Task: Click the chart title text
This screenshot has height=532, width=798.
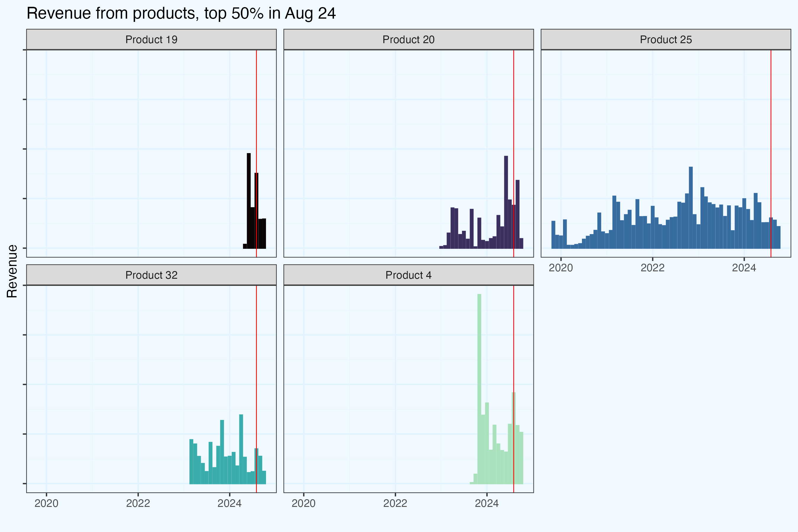Action: point(181,14)
